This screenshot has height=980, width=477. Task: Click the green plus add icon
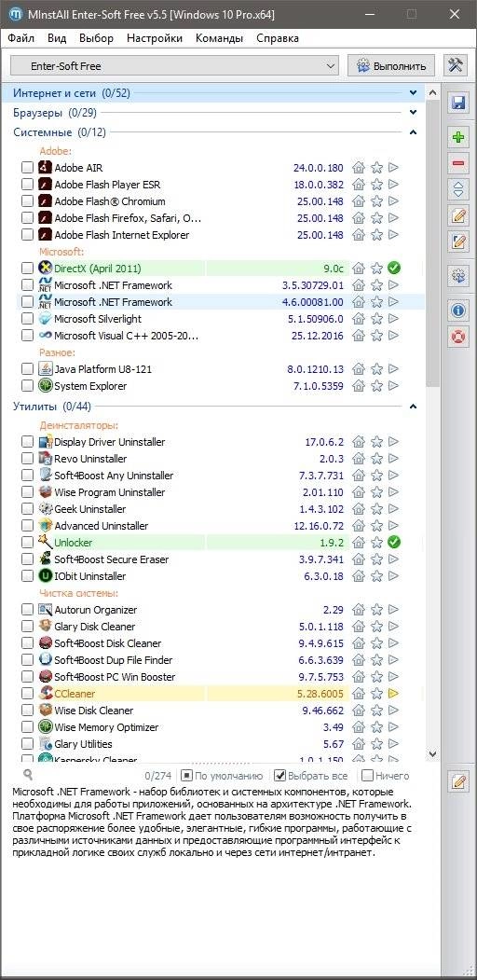pyautogui.click(x=458, y=138)
